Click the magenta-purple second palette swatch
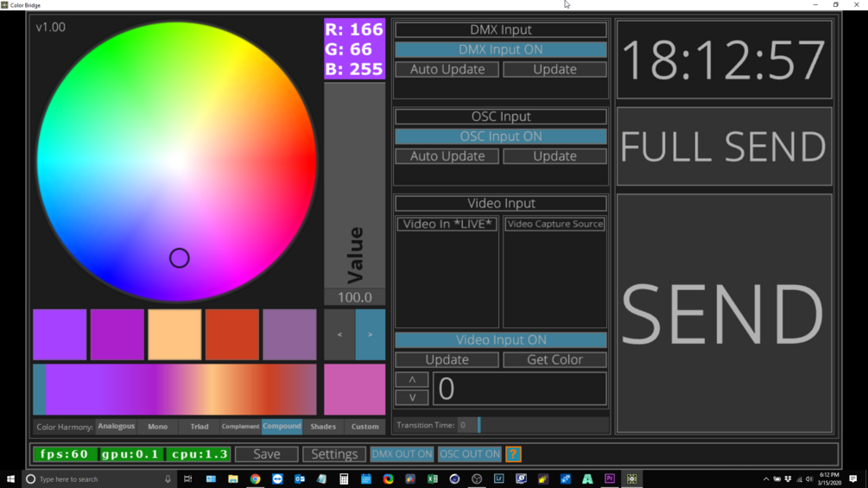This screenshot has height=488, width=868. pyautogui.click(x=117, y=334)
